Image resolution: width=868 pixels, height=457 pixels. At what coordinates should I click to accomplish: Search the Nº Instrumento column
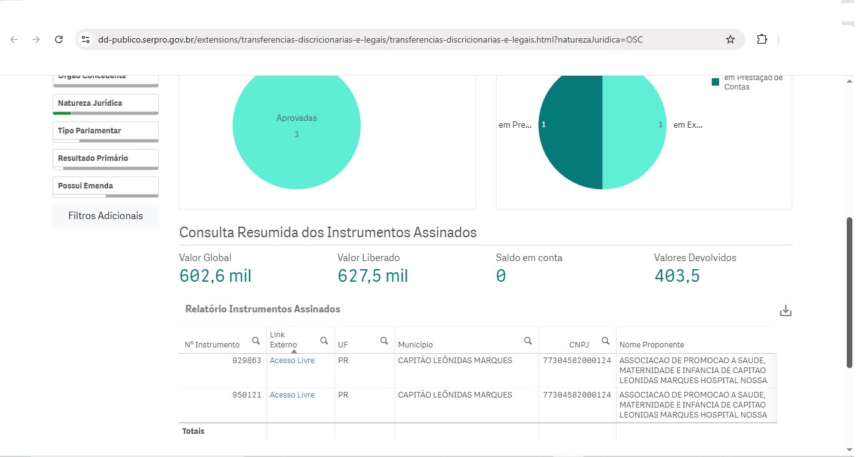tap(256, 341)
